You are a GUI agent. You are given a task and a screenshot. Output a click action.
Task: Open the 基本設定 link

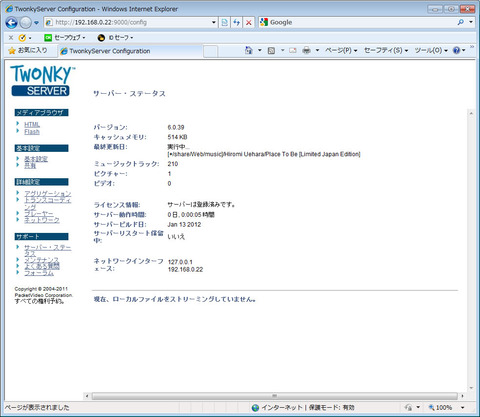pyautogui.click(x=36, y=159)
